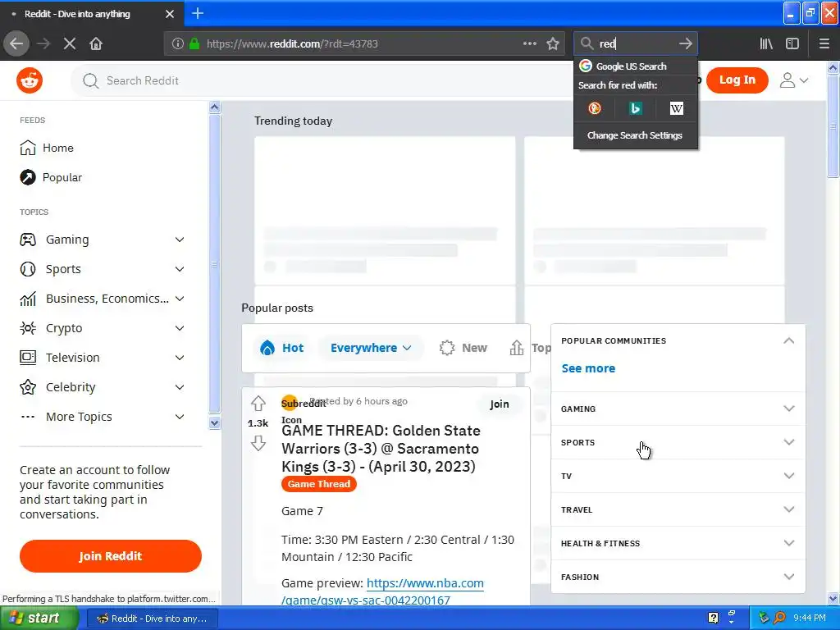Expand the Celebrity topic chevron
This screenshot has width=840, height=630.
tap(180, 387)
